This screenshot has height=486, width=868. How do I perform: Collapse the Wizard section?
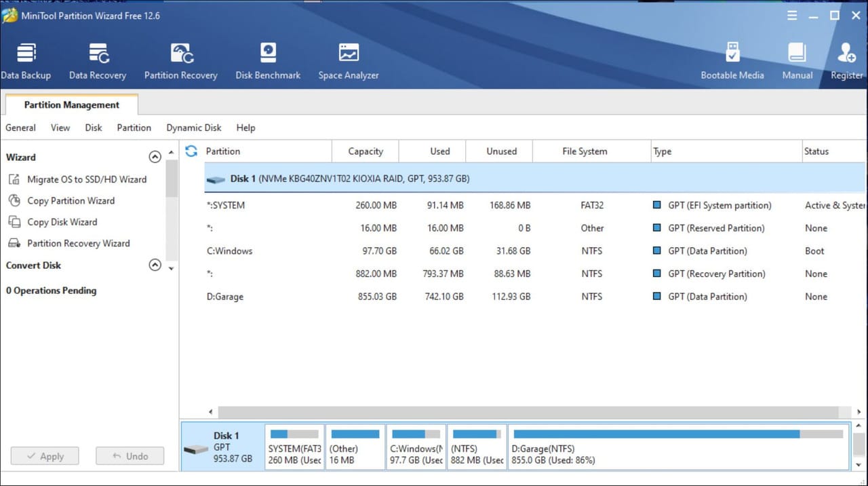(x=155, y=157)
